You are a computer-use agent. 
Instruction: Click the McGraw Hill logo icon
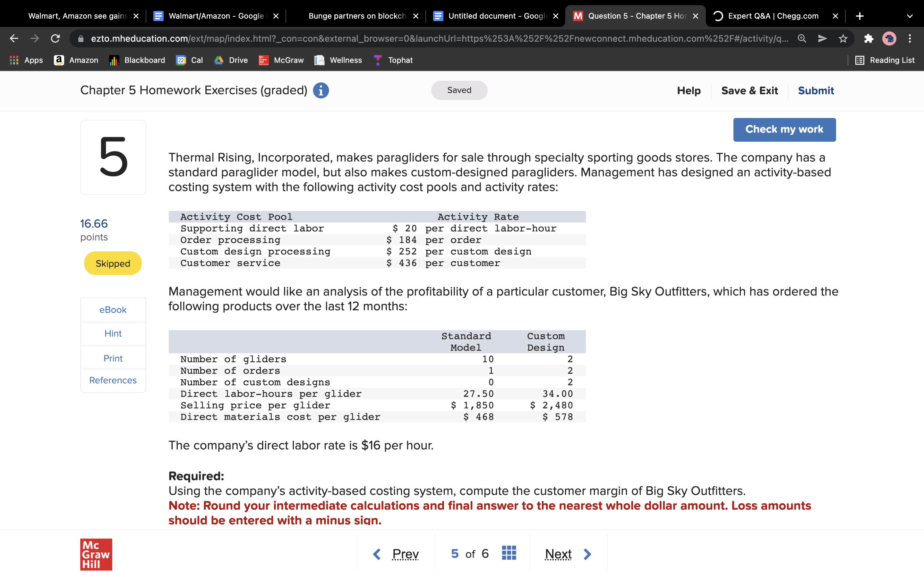click(x=96, y=554)
